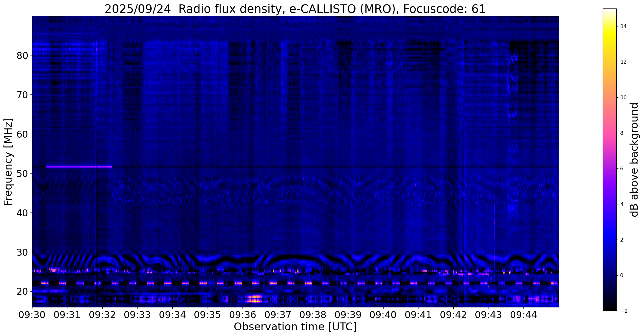
Task: Click the 09:36 time axis tick label
Action: click(242, 315)
